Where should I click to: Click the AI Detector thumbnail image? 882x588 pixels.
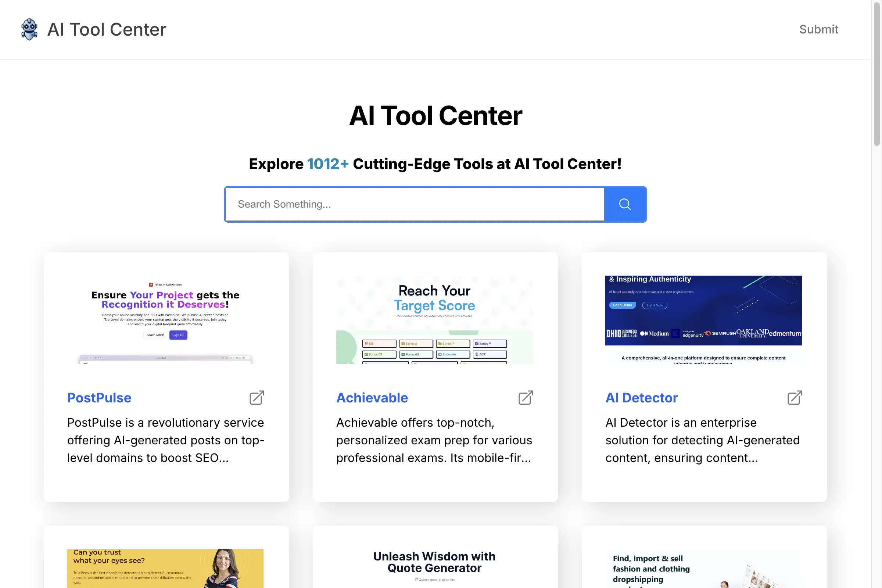point(703,320)
